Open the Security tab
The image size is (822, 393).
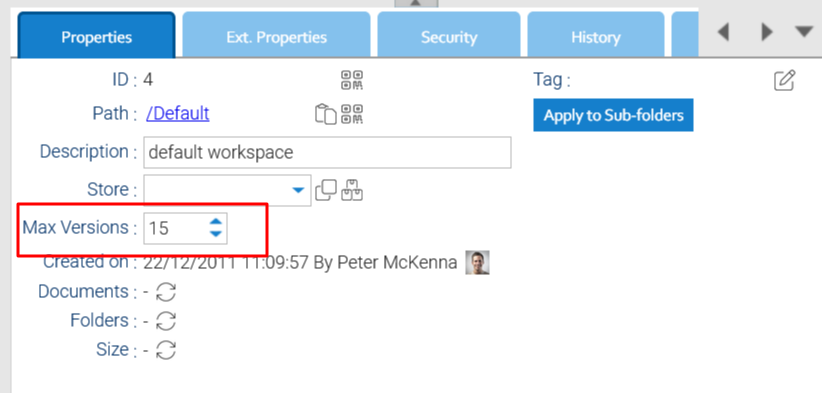(x=449, y=35)
